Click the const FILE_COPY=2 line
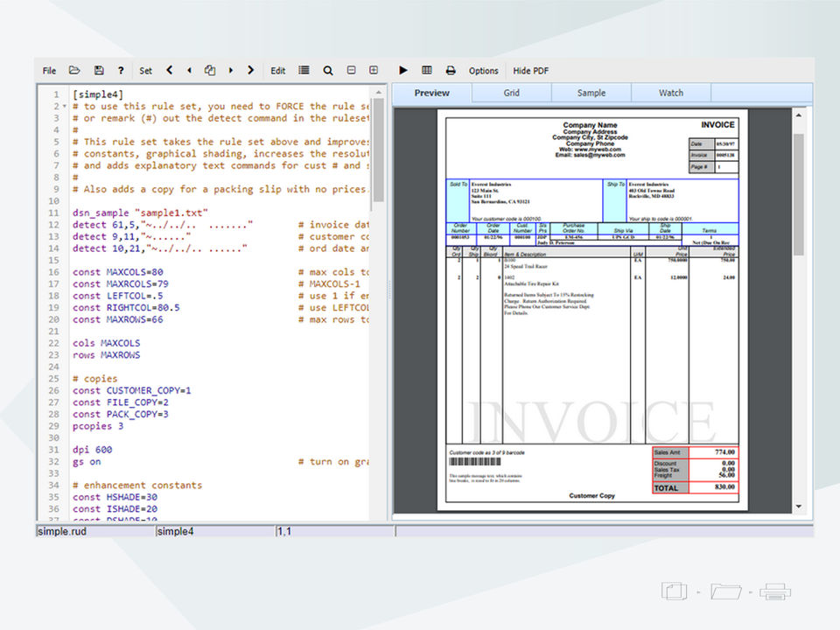Screen dimensions: 840x630 point(121,402)
